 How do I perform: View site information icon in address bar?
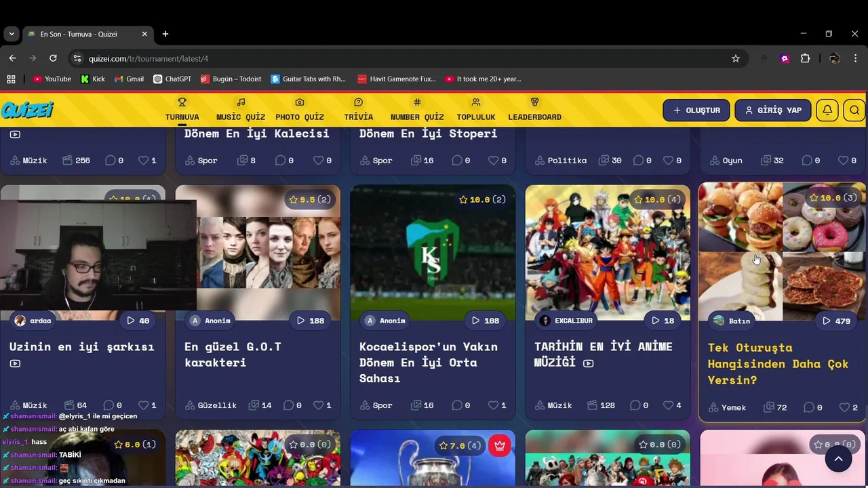(77, 58)
